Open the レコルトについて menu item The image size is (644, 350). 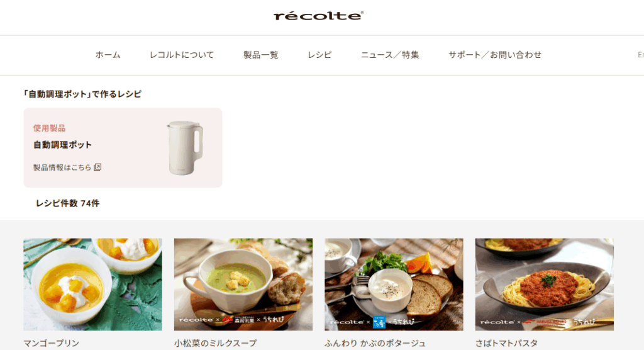pyautogui.click(x=182, y=55)
